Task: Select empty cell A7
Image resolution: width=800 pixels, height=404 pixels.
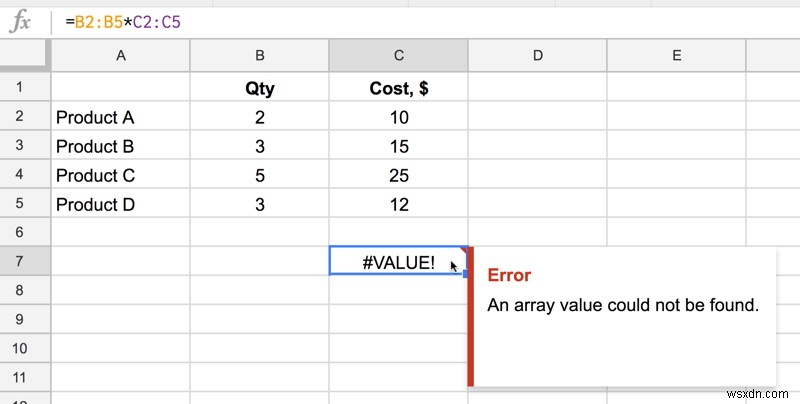Action: point(120,261)
